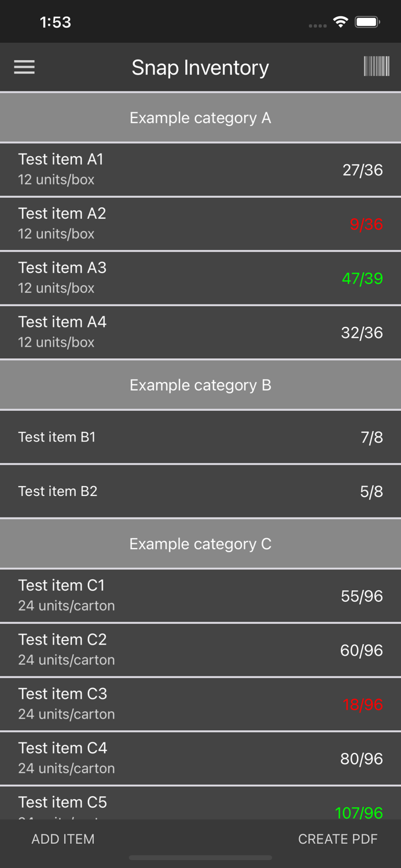This screenshot has height=868, width=401.
Task: Open the navigation drawer menu
Action: (x=24, y=67)
